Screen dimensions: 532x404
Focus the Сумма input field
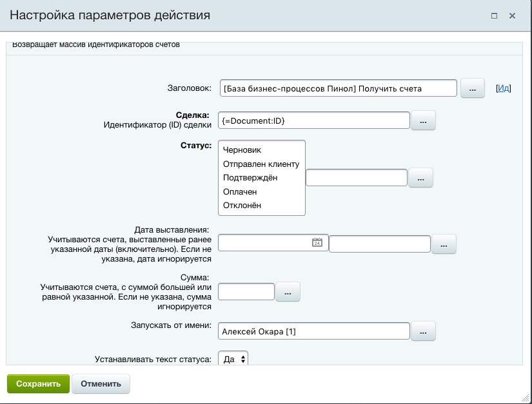click(x=246, y=292)
